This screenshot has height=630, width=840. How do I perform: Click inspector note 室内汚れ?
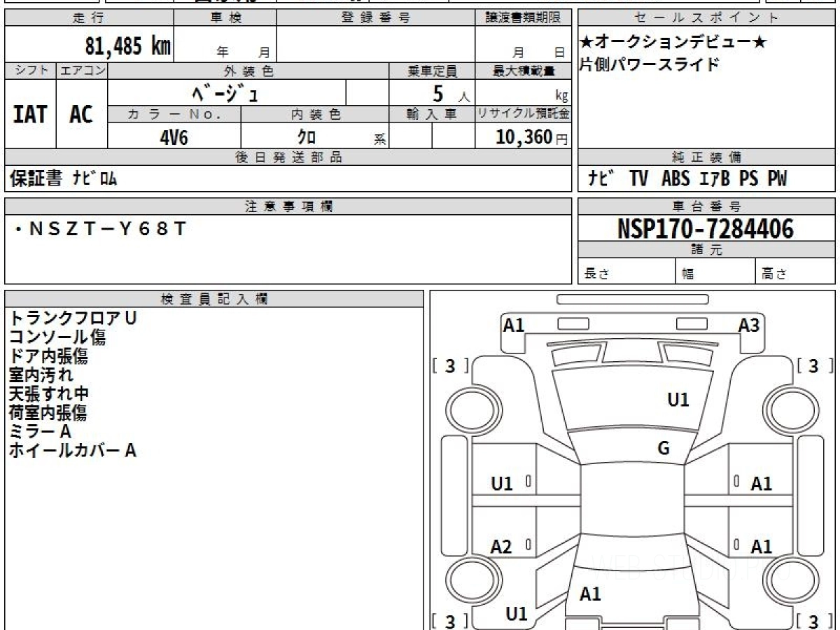click(x=41, y=374)
